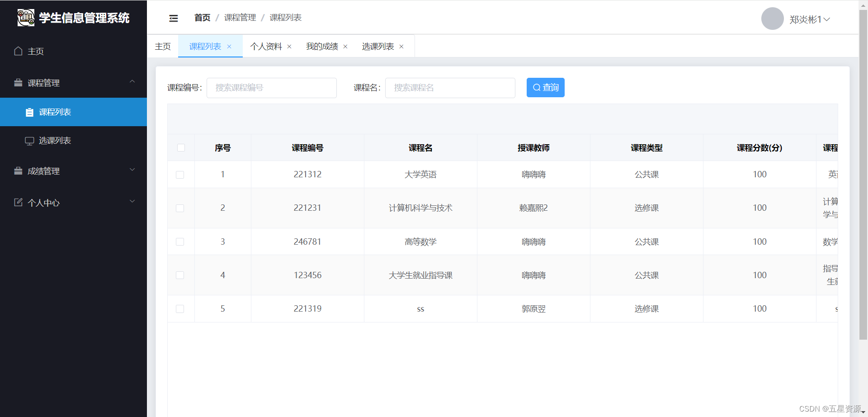This screenshot has width=868, height=417.
Task: Check the row for 大学生就业指导课
Action: [180, 275]
